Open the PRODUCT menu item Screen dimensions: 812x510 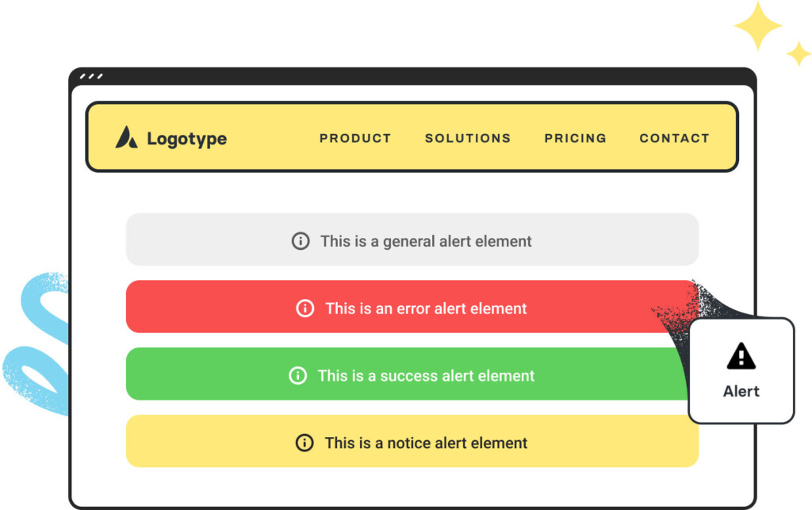pos(355,138)
